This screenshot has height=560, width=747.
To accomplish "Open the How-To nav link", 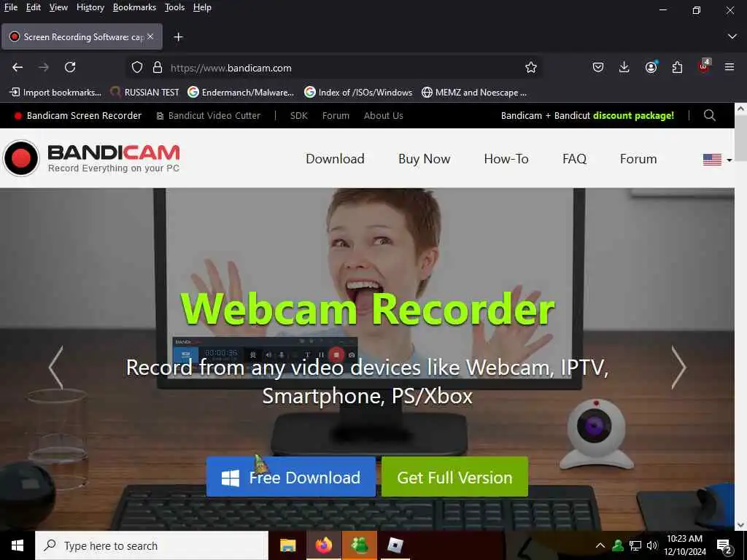I will 506,159.
